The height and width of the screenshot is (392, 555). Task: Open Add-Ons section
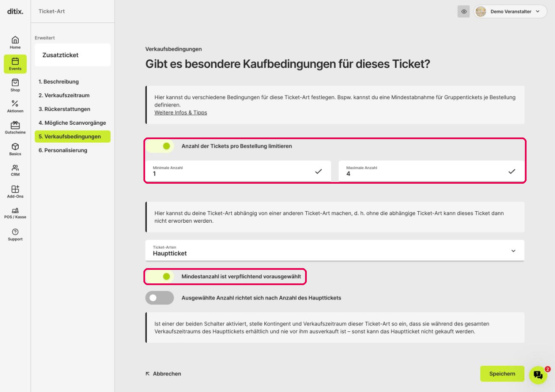pyautogui.click(x=15, y=192)
